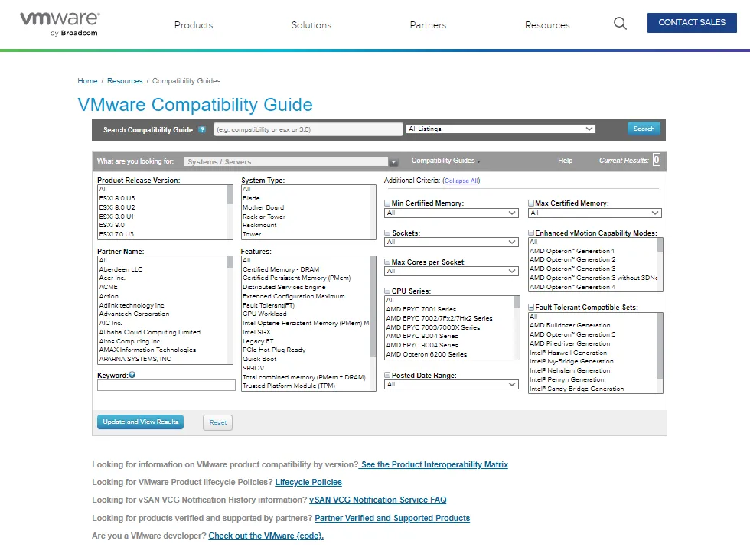Select Acer Inc. partner
Screen dimensions: 750x560
tap(112, 278)
